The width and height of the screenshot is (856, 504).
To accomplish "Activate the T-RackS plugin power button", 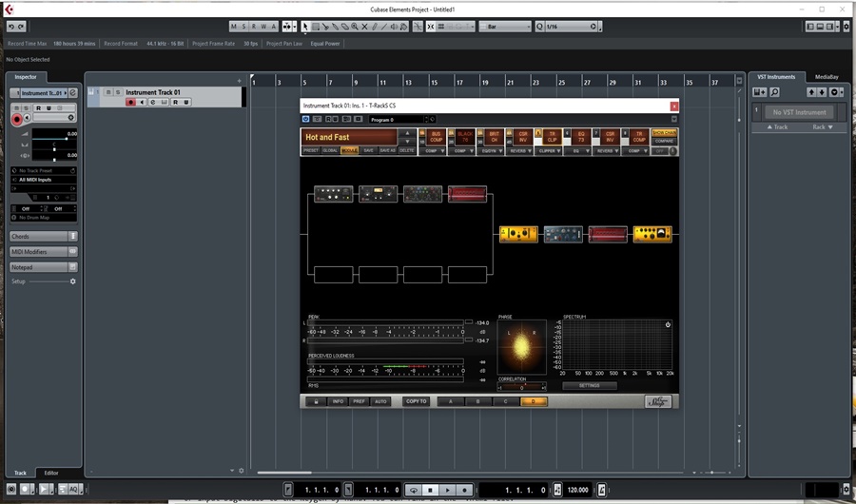I will [305, 119].
